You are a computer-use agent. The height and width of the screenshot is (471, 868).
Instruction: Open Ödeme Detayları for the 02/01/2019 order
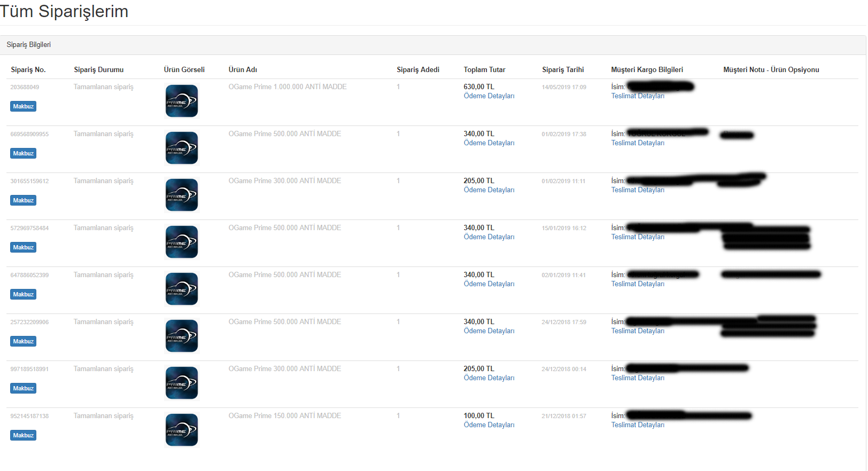click(x=489, y=284)
